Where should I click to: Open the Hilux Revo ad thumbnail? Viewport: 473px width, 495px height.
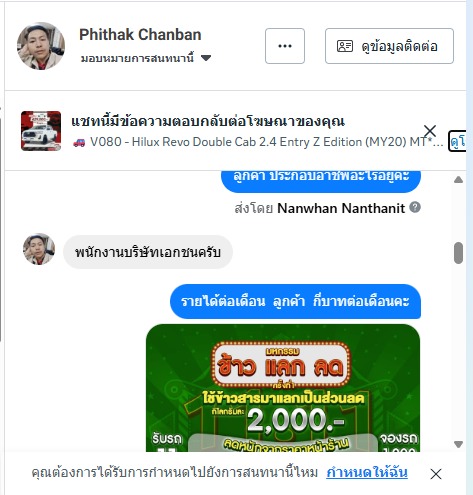[x=41, y=131]
